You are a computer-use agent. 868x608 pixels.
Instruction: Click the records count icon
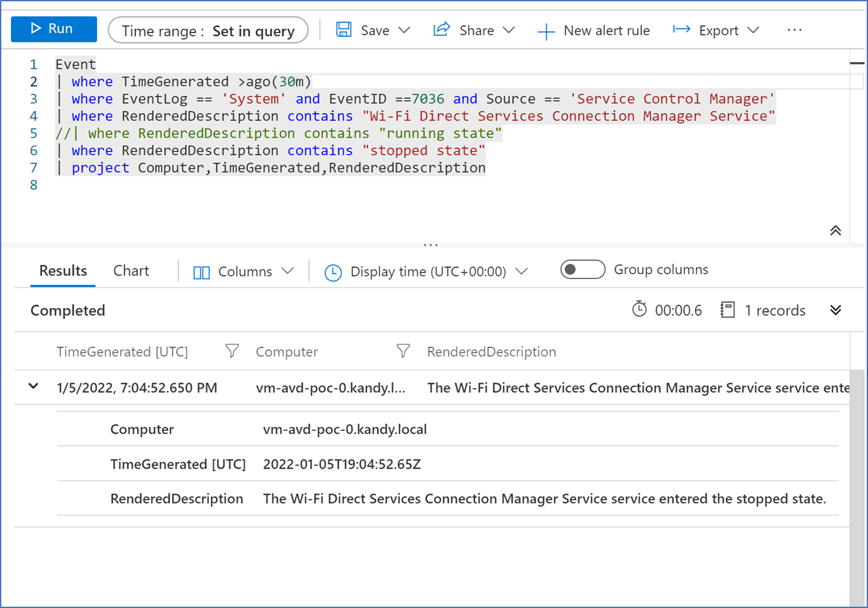tap(728, 310)
